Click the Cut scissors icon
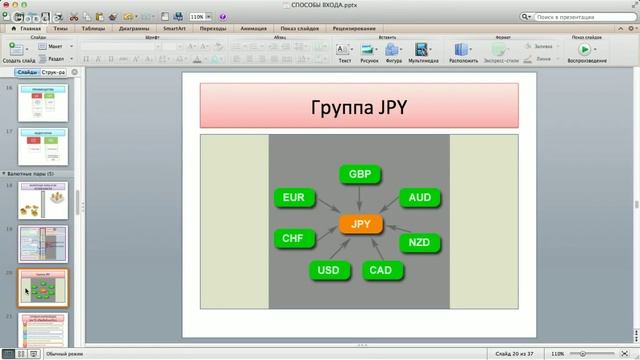Image resolution: width=640 pixels, height=360 pixels. tap(74, 17)
